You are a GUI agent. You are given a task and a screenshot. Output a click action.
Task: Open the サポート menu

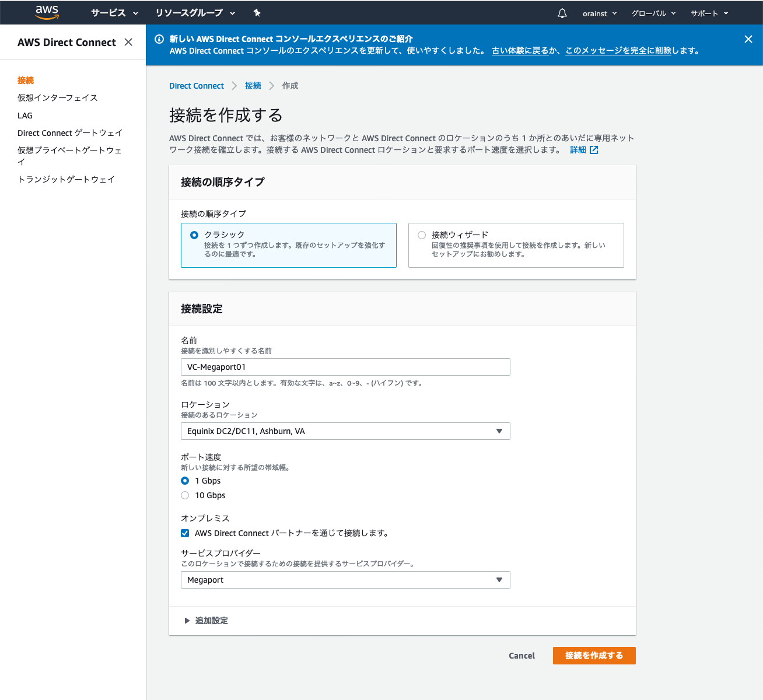point(709,13)
